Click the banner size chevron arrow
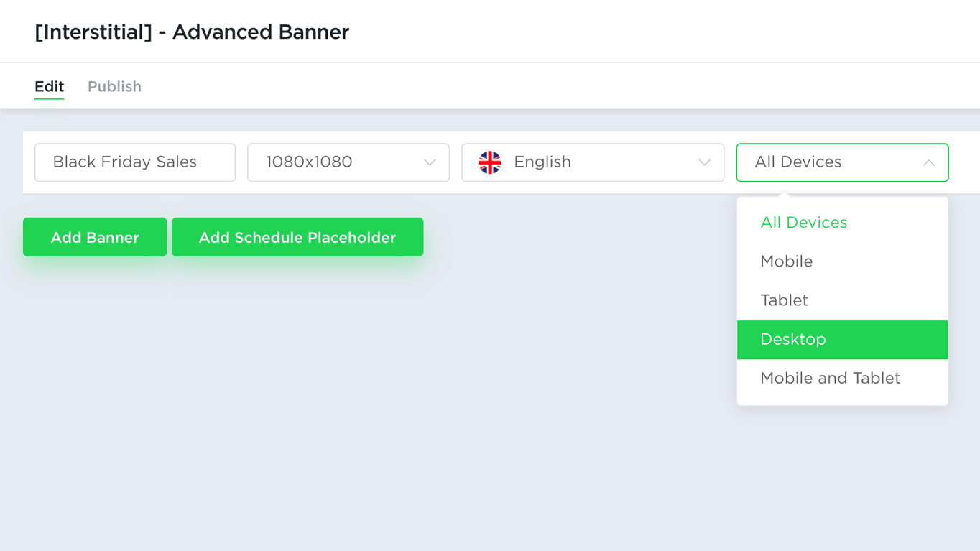 (430, 163)
